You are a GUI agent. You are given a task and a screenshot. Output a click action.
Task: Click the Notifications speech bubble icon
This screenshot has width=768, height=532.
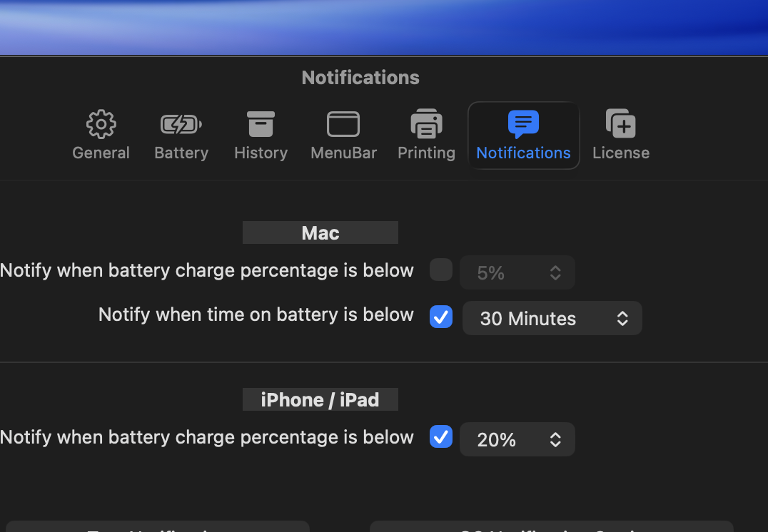tap(523, 124)
